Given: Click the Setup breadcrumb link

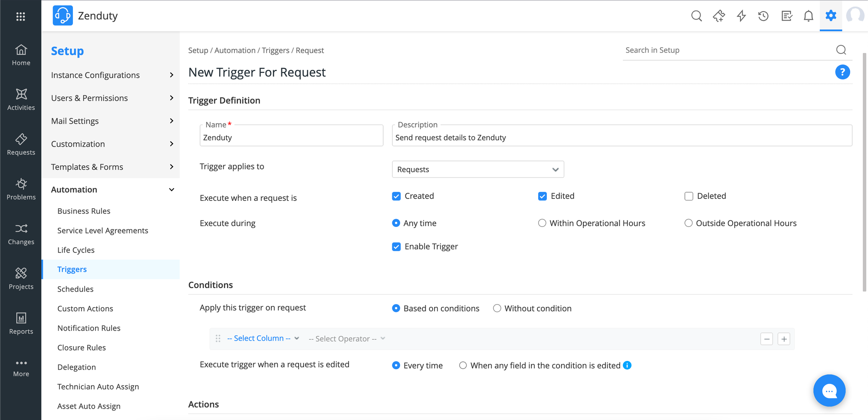Looking at the screenshot, I should pos(198,50).
